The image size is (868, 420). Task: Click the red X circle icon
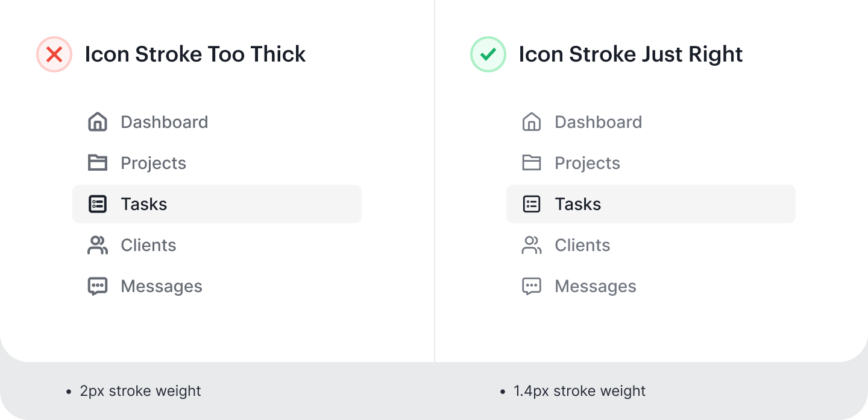coord(54,54)
